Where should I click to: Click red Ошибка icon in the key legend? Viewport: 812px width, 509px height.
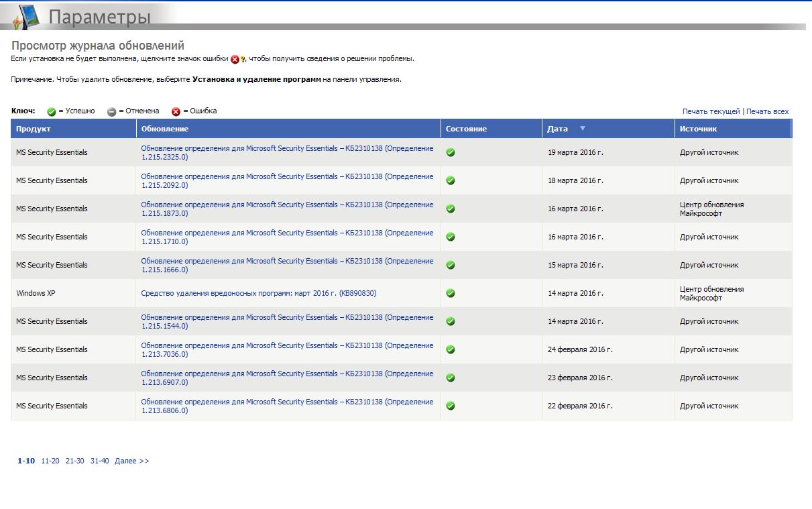176,111
